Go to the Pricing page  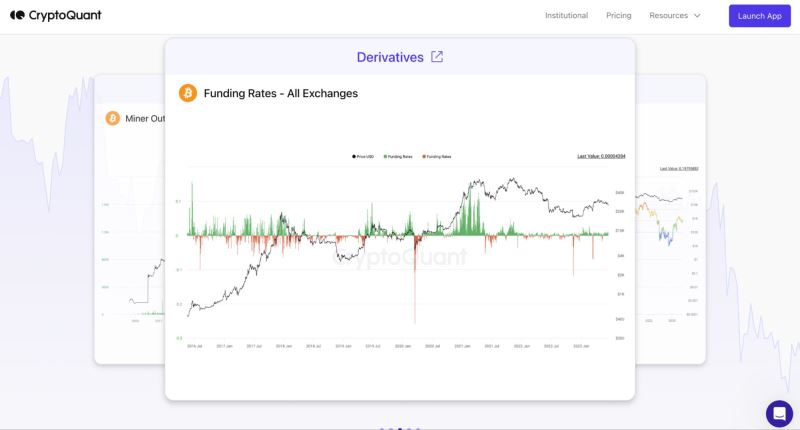(618, 16)
